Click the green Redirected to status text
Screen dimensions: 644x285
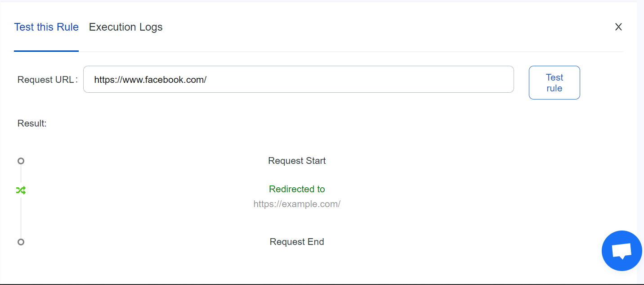click(x=297, y=189)
